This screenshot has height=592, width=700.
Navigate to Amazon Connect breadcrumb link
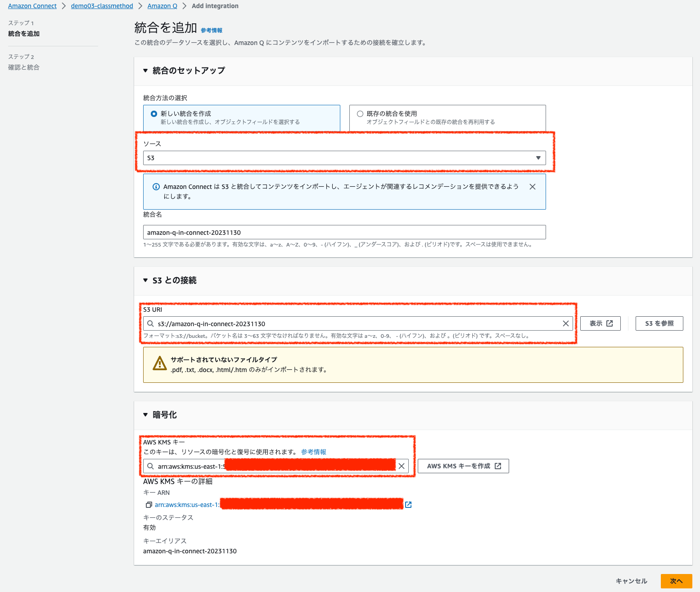pos(32,5)
